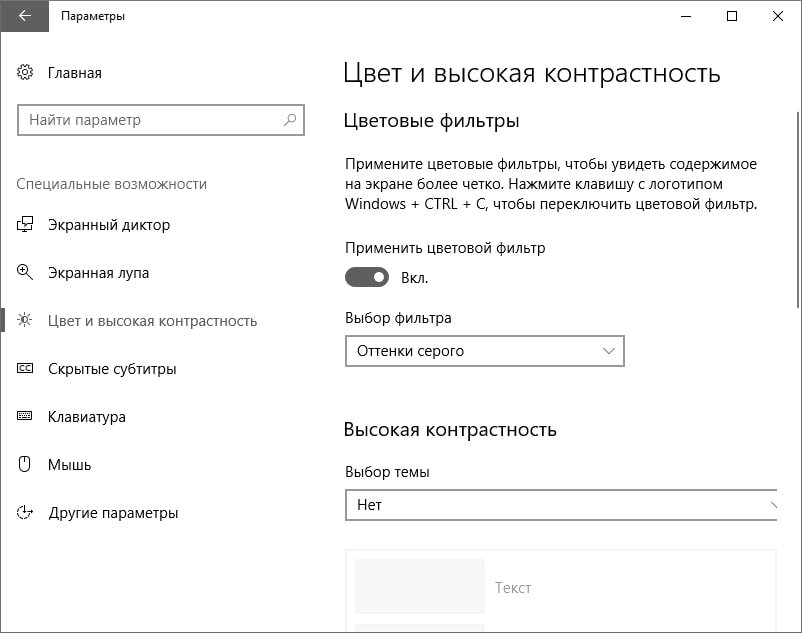Screen dimensions: 802x633
Task: Open Экранный диктор settings page
Action: tap(108, 225)
